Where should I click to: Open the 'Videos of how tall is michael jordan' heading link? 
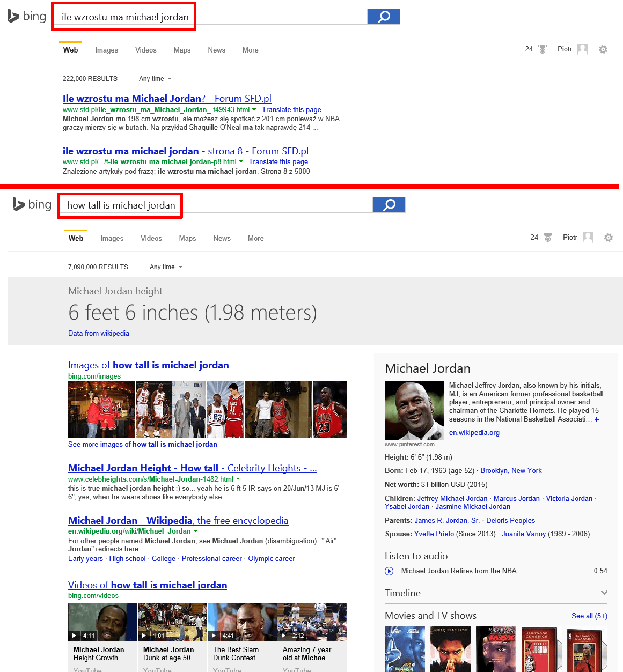tap(148, 585)
